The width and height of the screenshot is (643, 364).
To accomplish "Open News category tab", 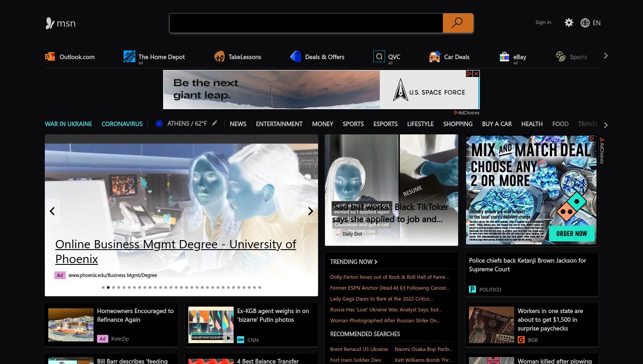I will (238, 124).
